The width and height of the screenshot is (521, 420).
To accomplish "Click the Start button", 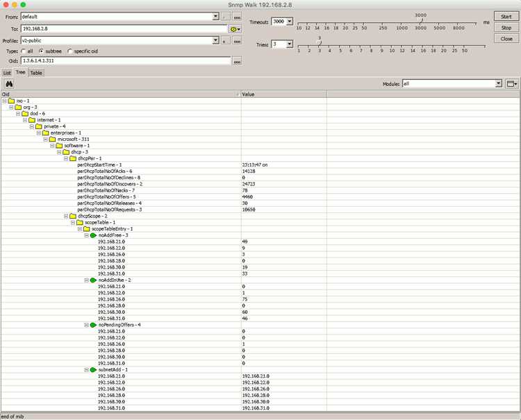I will pyautogui.click(x=506, y=17).
